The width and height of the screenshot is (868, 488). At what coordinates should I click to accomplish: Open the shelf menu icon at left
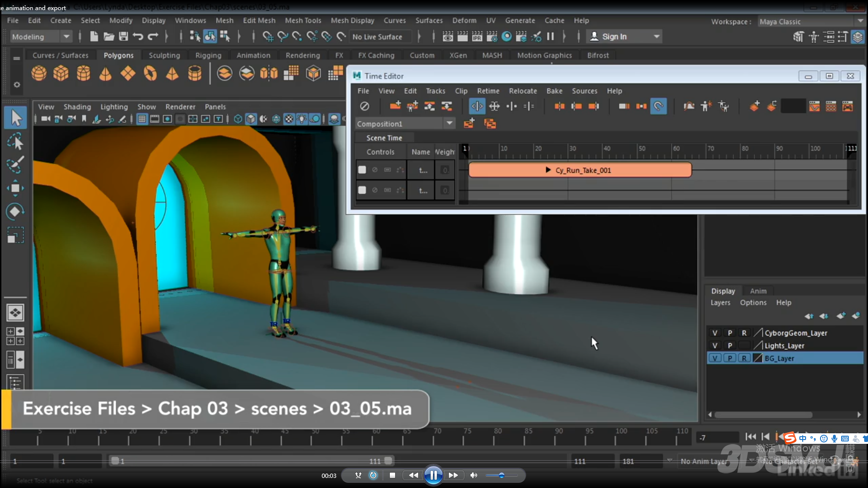[x=16, y=58]
